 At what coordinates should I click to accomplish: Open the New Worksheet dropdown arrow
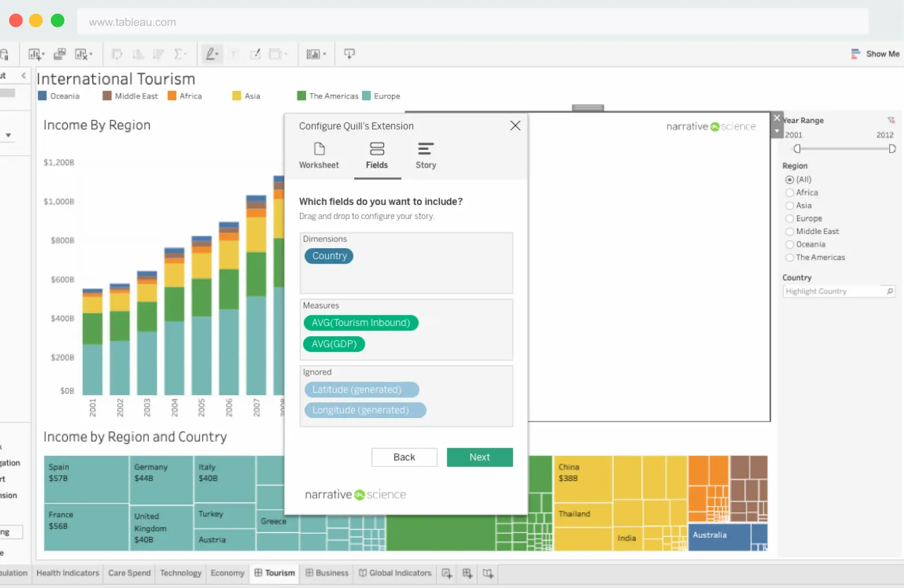pos(43,54)
